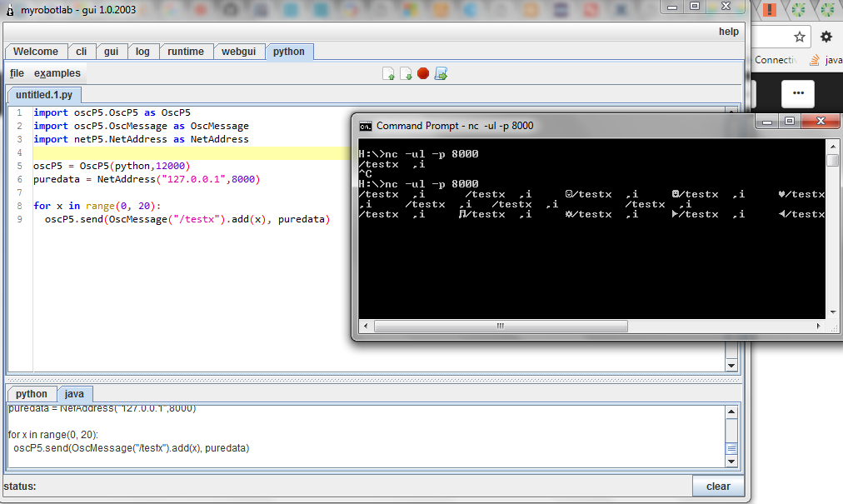
Task: Click the code editor scrollbar down arrow
Action: pos(731,366)
